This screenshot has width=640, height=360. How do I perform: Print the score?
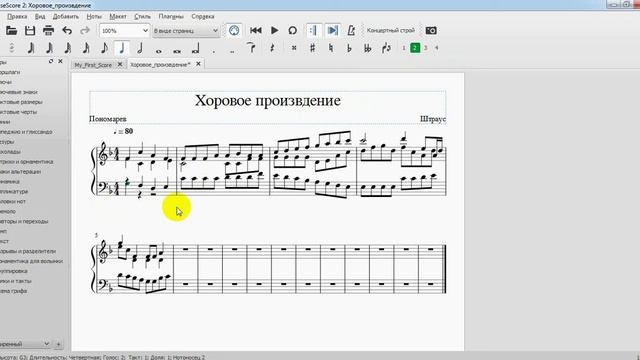(x=49, y=31)
